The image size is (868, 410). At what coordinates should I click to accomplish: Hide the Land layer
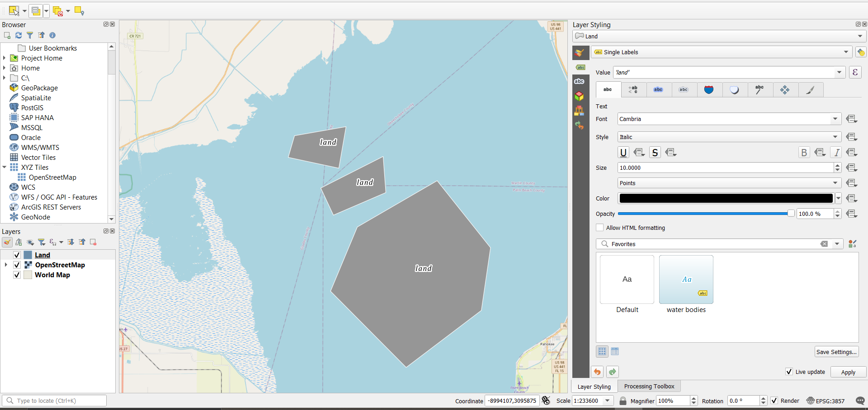17,255
